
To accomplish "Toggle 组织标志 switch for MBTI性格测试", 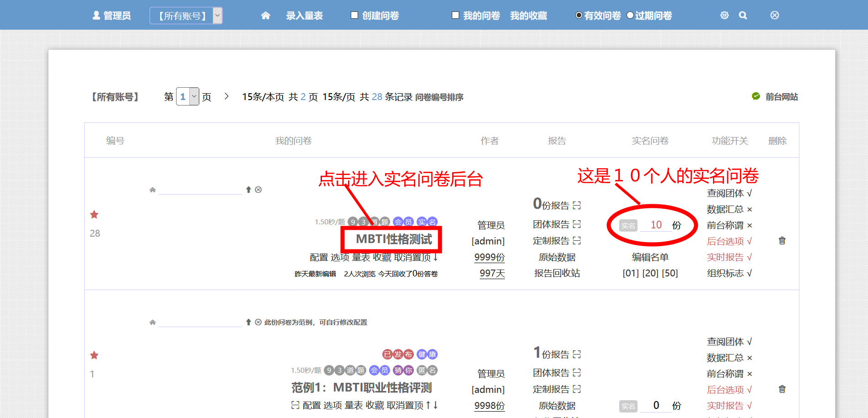I will click(729, 273).
